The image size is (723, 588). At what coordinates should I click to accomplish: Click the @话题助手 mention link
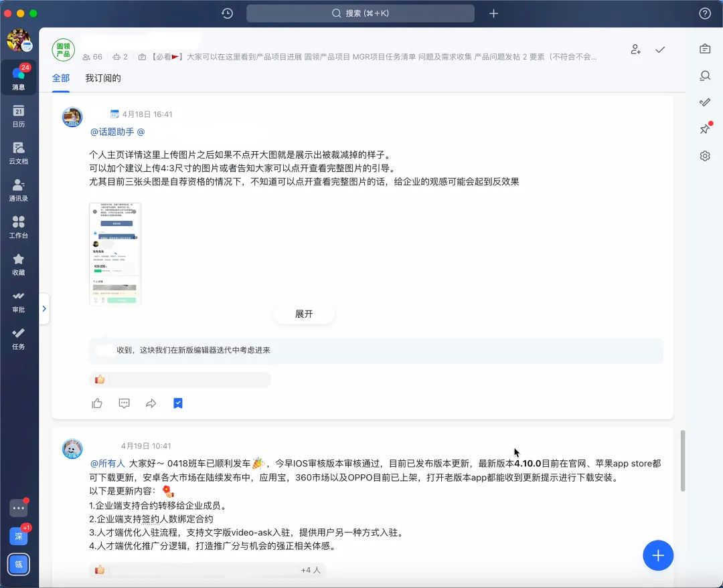[x=112, y=132]
